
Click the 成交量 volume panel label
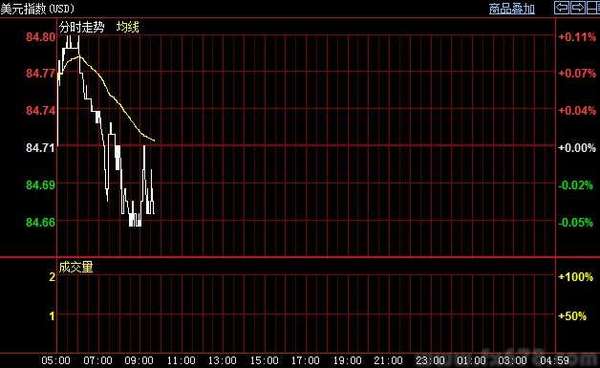point(76,267)
